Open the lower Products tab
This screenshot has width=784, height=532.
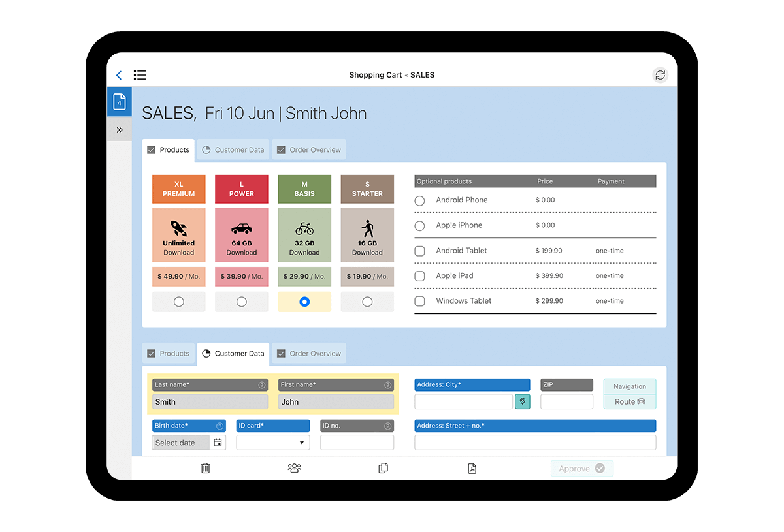169,354
